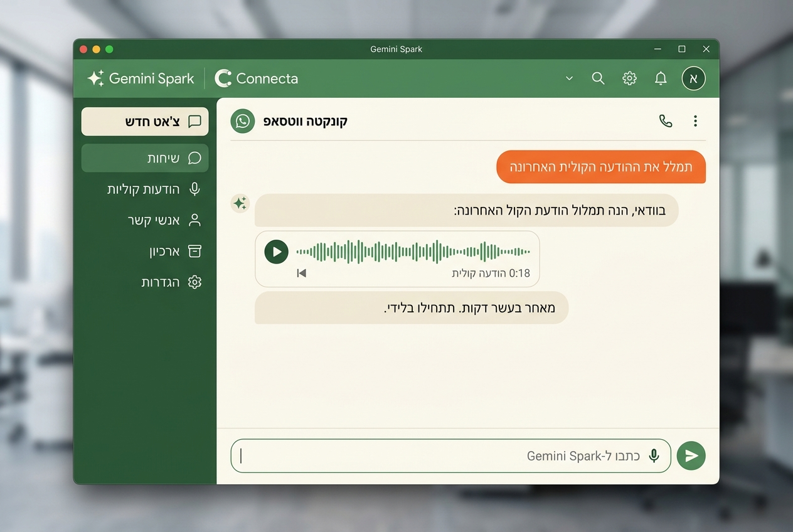Click the Connecta logo in header
The image size is (793, 532).
(x=256, y=78)
